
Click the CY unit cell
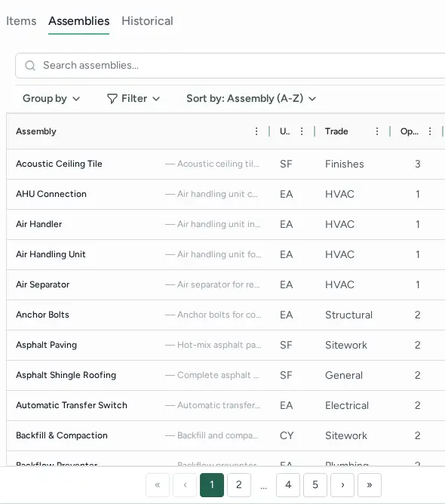point(287,435)
